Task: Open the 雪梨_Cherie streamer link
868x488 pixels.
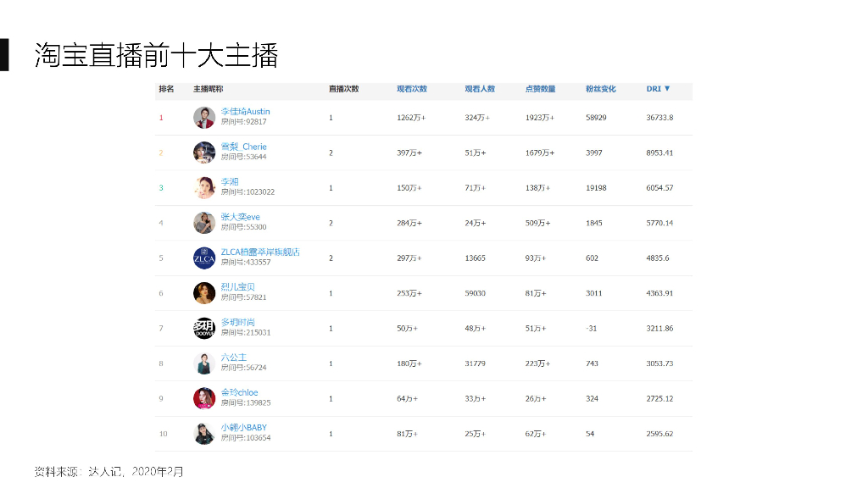Action: [x=243, y=147]
